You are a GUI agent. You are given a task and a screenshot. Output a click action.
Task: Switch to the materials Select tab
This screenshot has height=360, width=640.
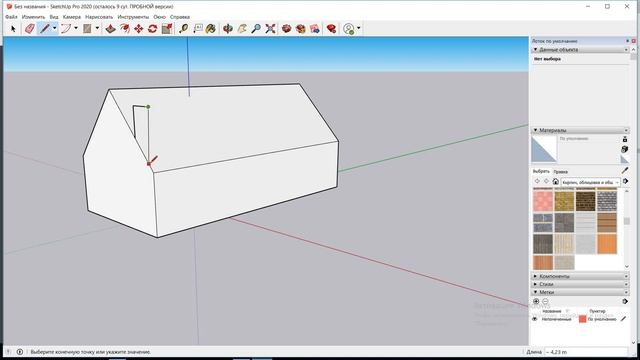click(541, 171)
